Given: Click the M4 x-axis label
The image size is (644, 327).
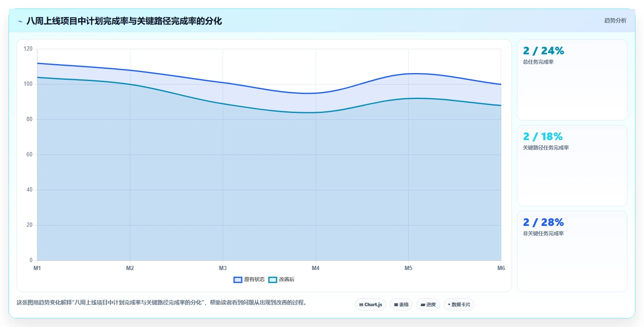Looking at the screenshot, I should tap(315, 268).
